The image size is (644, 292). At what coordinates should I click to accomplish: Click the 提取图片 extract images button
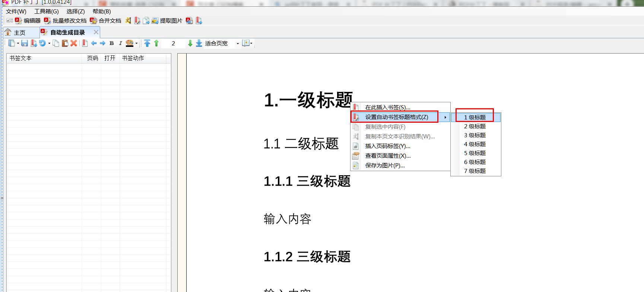point(167,21)
